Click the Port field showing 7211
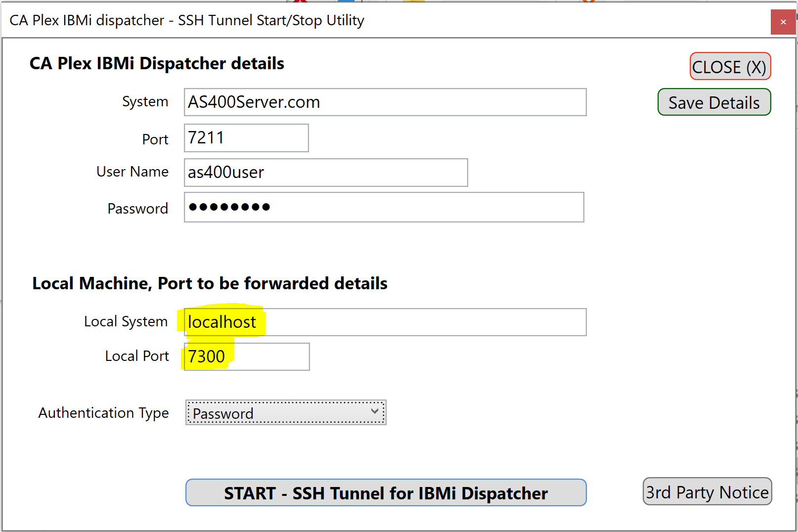Image resolution: width=798 pixels, height=532 pixels. tap(246, 138)
